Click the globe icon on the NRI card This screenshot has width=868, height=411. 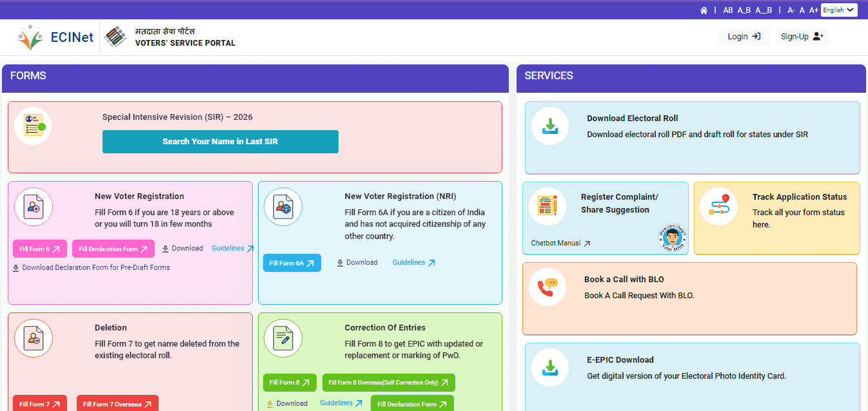tap(283, 207)
